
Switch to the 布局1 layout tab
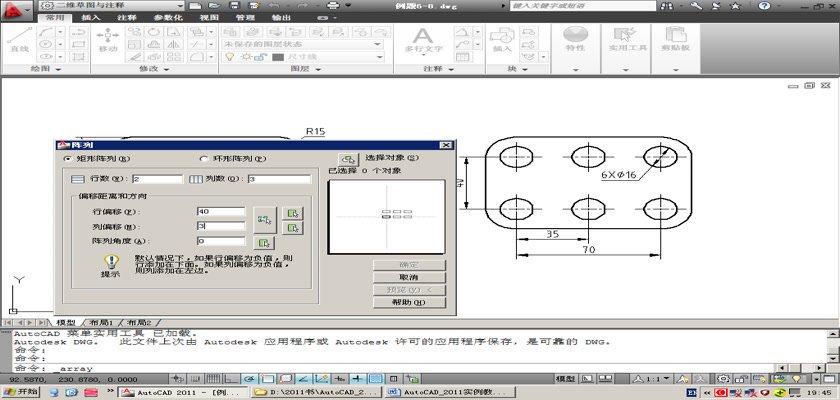coord(101,323)
